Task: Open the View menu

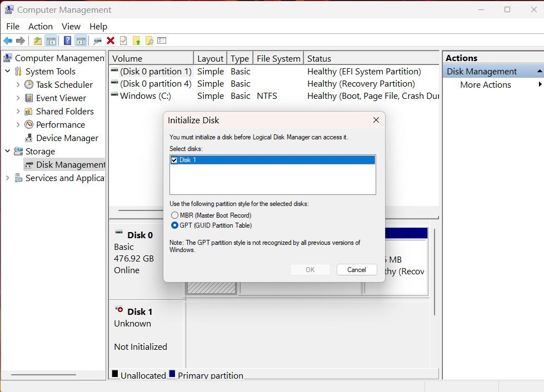Action: pos(71,26)
